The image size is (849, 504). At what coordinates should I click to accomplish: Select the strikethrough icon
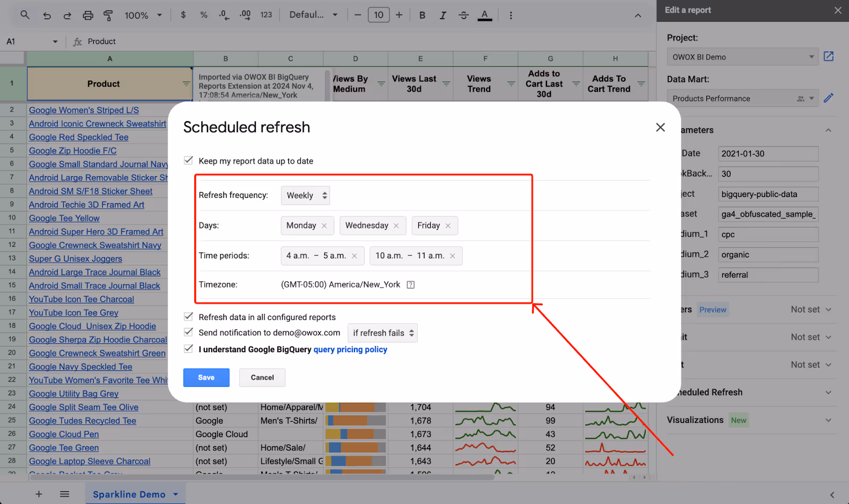[x=463, y=15]
